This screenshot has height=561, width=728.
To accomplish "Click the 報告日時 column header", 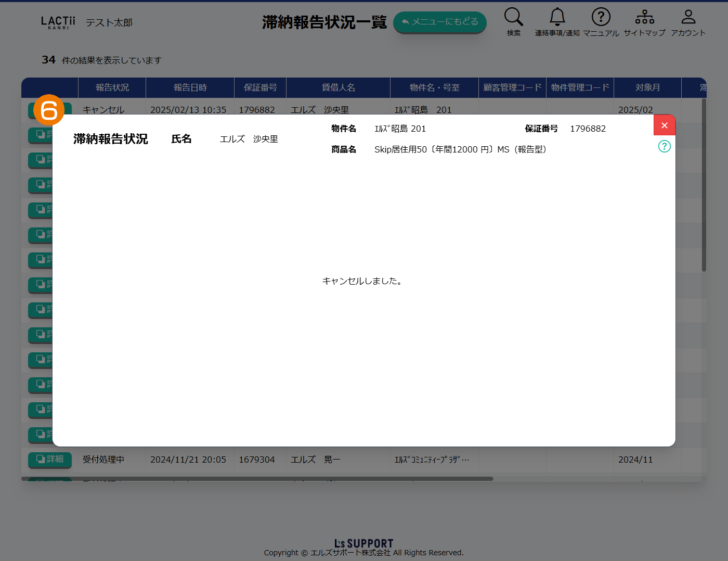I will 190,87.
